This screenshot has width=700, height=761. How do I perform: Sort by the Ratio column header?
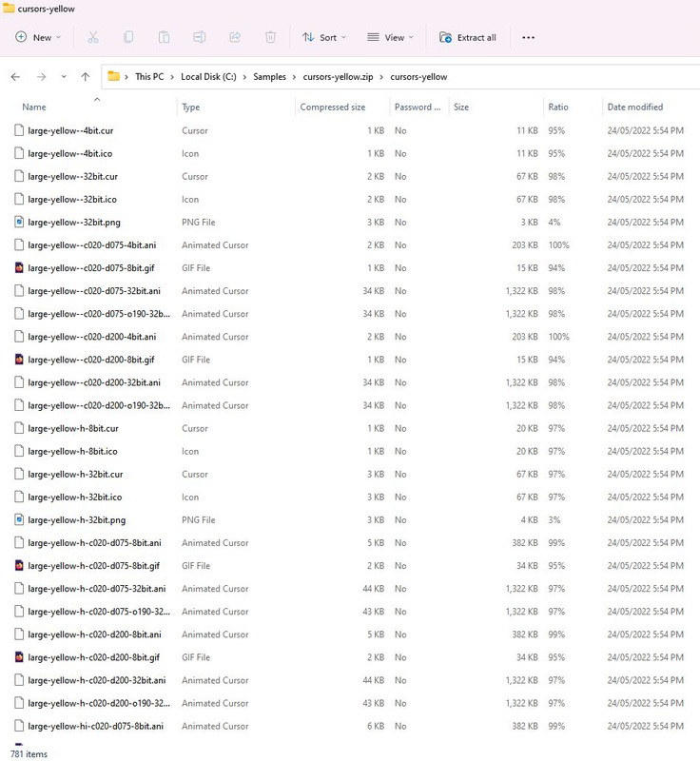[558, 107]
